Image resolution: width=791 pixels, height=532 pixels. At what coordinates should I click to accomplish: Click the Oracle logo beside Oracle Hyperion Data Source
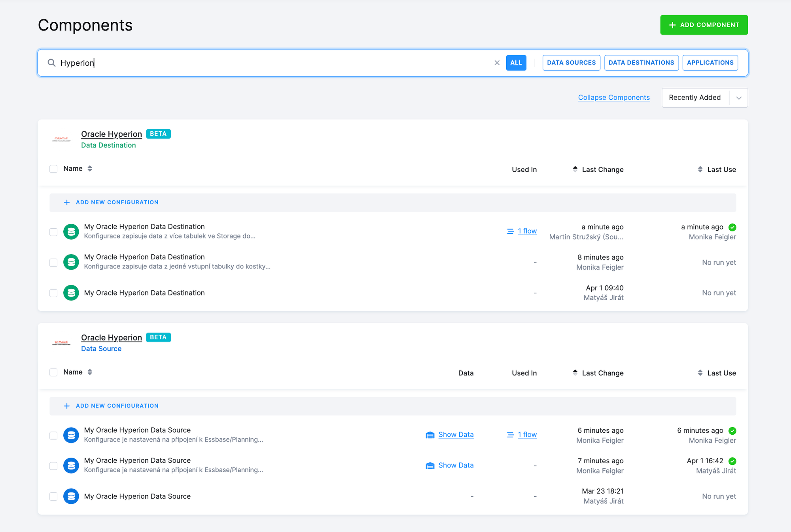61,342
